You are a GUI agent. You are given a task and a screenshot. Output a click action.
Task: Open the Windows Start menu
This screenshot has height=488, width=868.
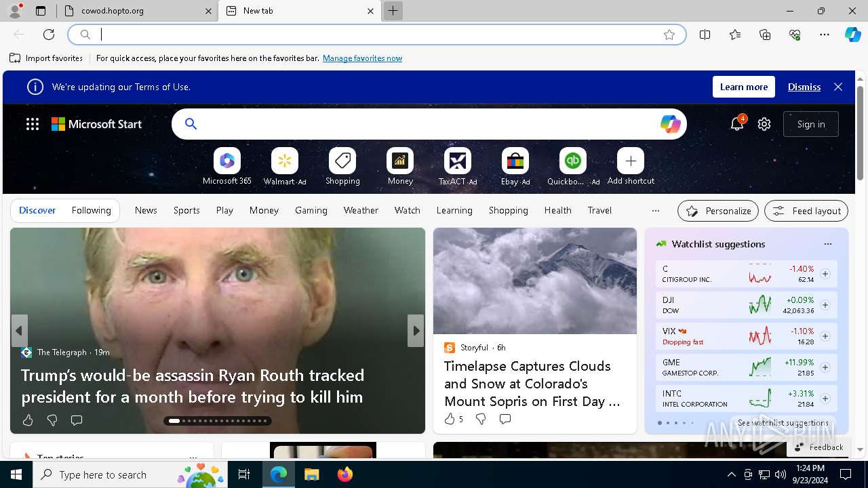[x=16, y=474]
